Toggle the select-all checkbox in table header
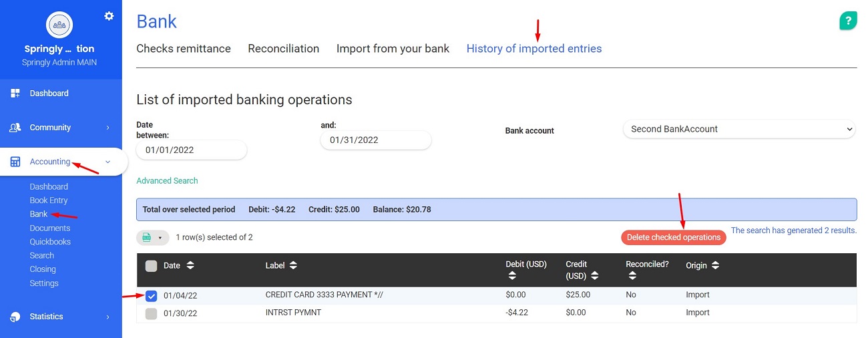The image size is (868, 338). click(151, 266)
